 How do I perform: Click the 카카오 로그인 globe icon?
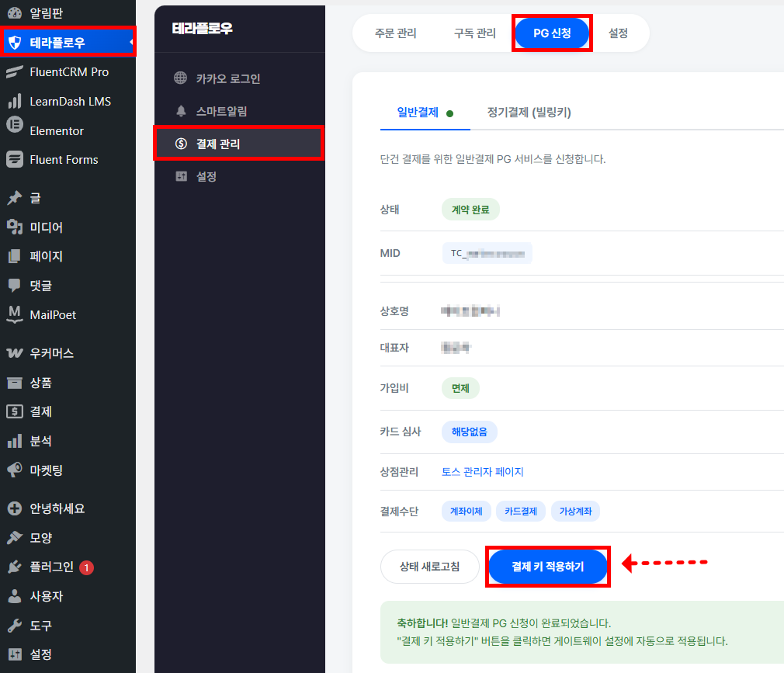coord(181,78)
